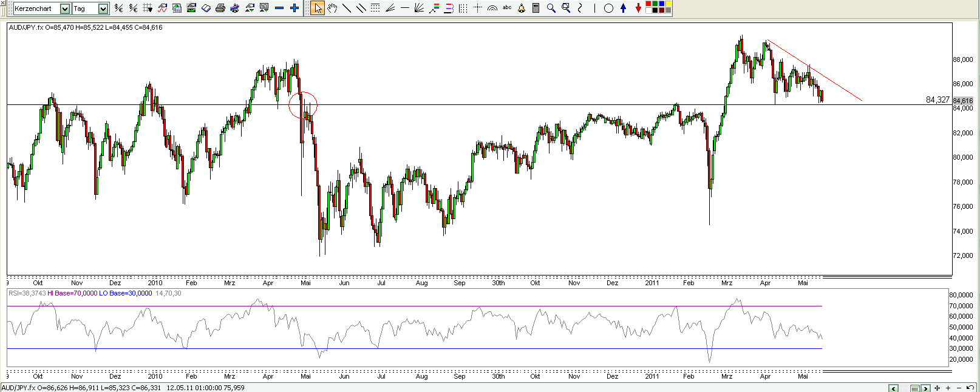
Task: Click the AUD/JPY.fx OHLC header text
Action: click(86, 27)
